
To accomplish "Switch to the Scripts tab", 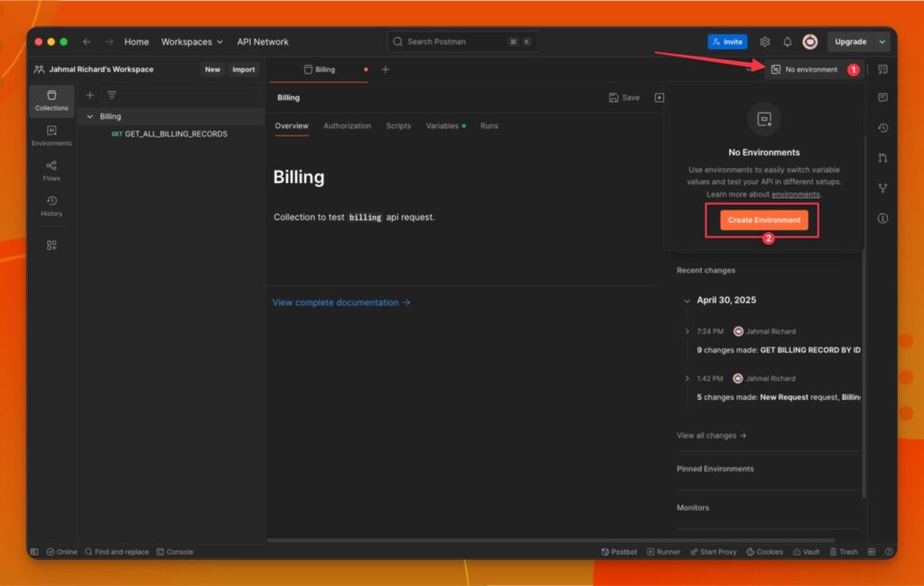I will [398, 126].
